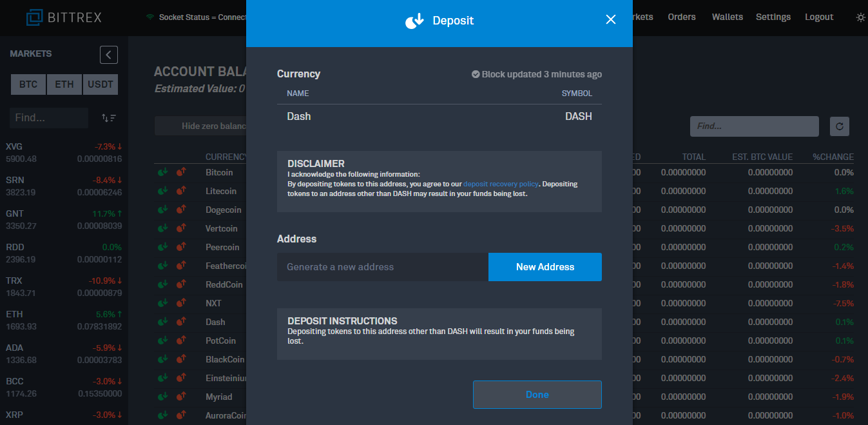Click the Feathercoin withdraw icon

[181, 266]
